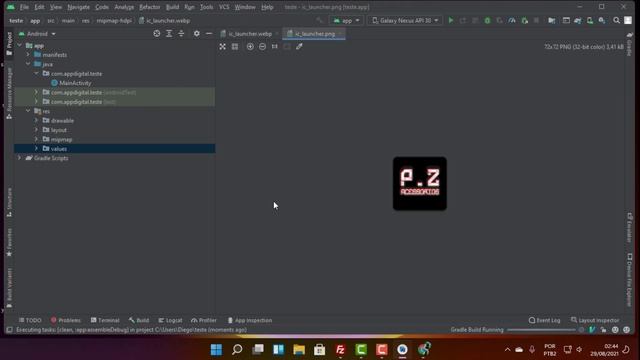Expand the manifests folder
640x360 pixels.
(28, 55)
